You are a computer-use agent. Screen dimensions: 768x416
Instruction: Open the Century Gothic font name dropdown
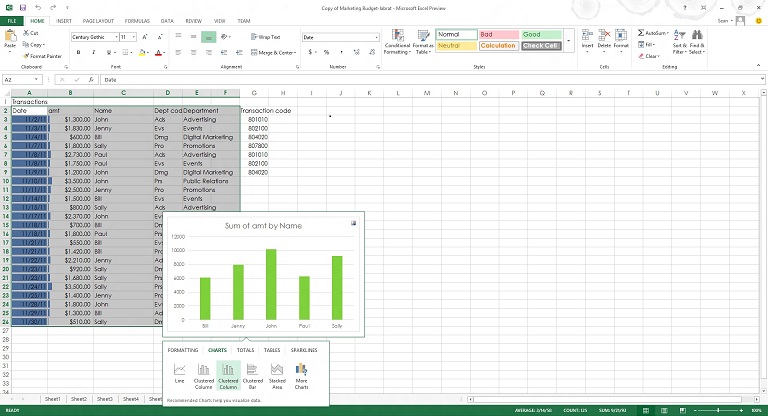117,37
